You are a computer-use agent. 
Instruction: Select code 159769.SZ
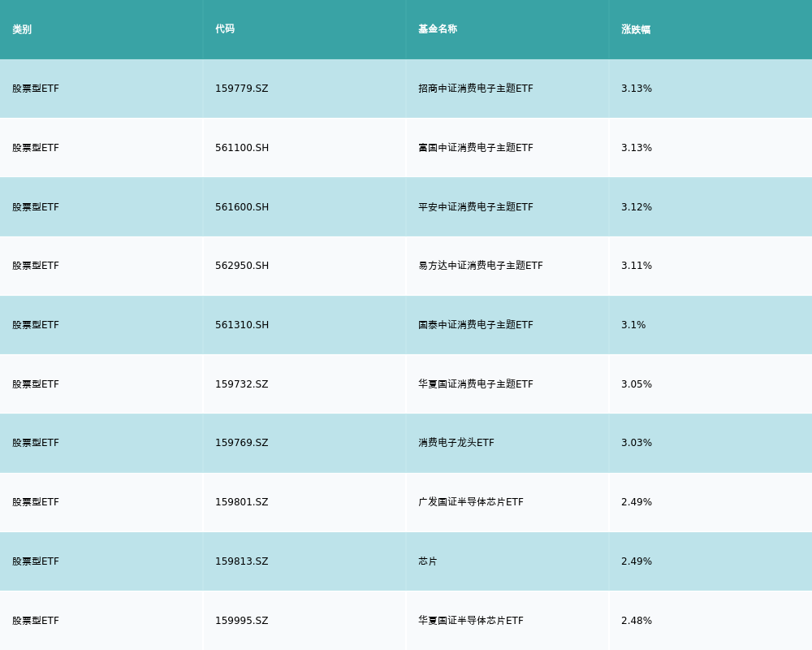pos(242,443)
